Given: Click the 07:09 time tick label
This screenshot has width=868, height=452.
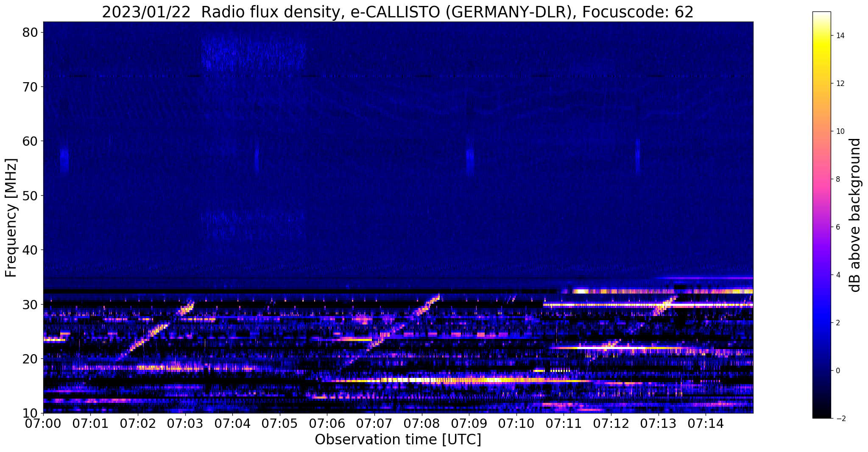Looking at the screenshot, I should [469, 423].
